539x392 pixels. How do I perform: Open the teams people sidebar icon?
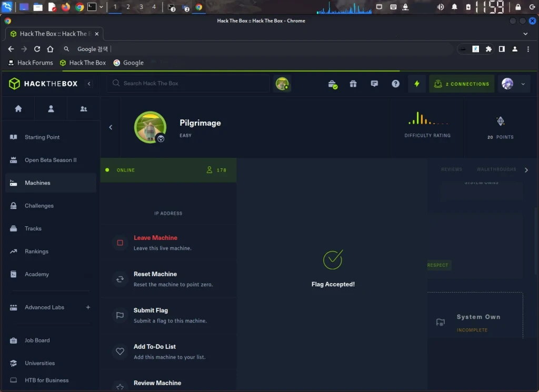coord(84,109)
